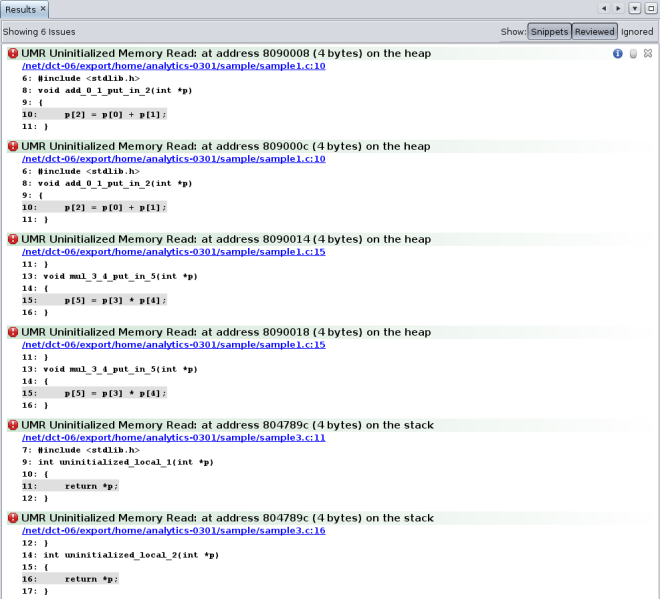Click '6: #include <stdlib.h>' under address 809000c

point(80,171)
